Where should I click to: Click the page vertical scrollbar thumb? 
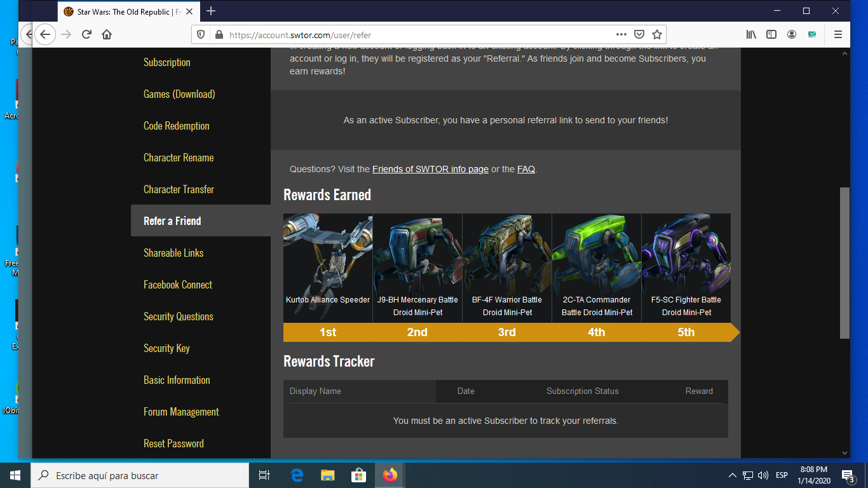point(844,263)
